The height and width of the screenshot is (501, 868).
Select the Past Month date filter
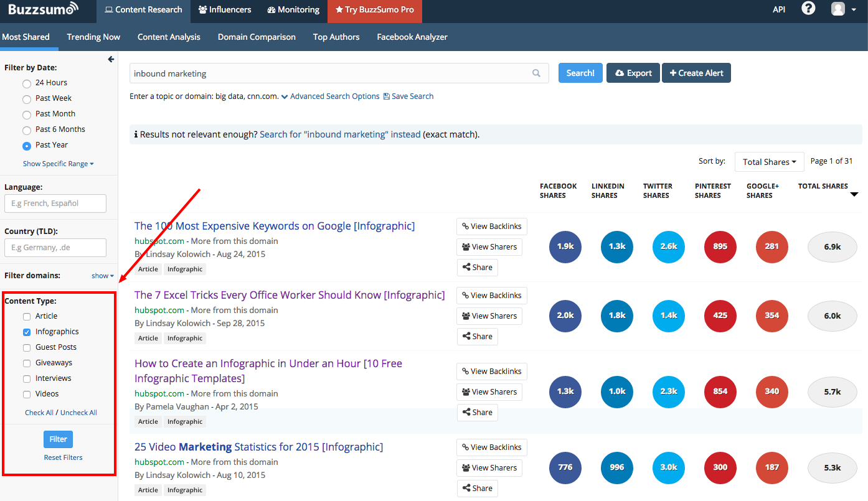[x=27, y=115]
